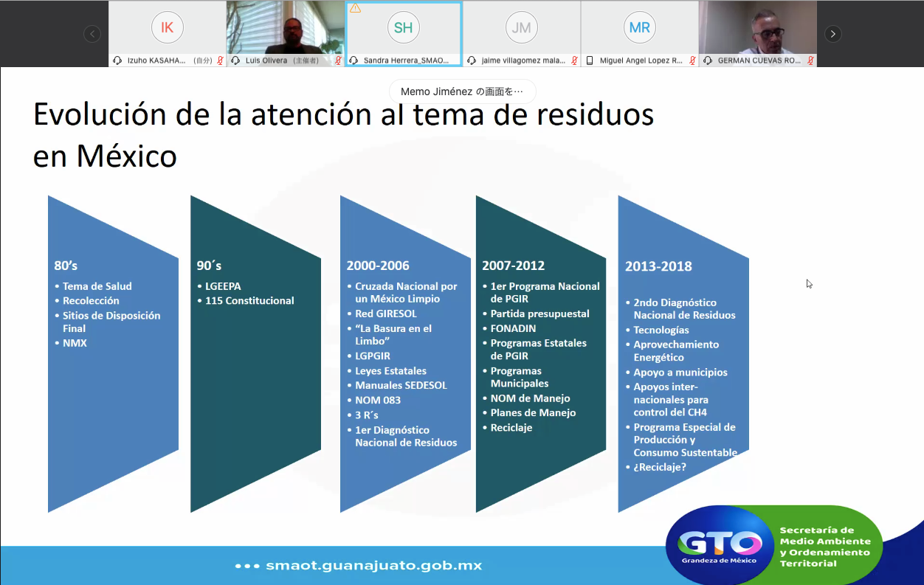The width and height of the screenshot is (924, 585).
Task: Select Miguel Angel Lopez's MR avatar
Action: [639, 28]
